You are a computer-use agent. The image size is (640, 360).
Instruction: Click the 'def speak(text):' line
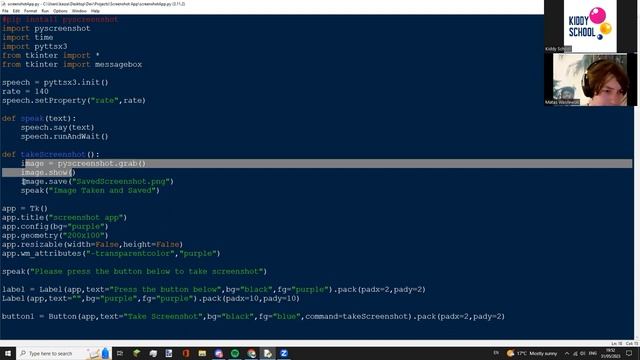pyautogui.click(x=39, y=118)
